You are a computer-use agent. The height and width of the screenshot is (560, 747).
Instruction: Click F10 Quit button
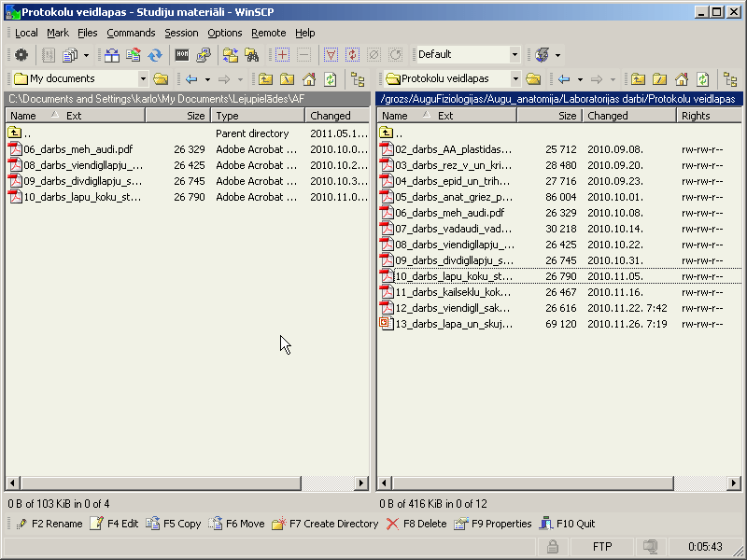pyautogui.click(x=567, y=524)
